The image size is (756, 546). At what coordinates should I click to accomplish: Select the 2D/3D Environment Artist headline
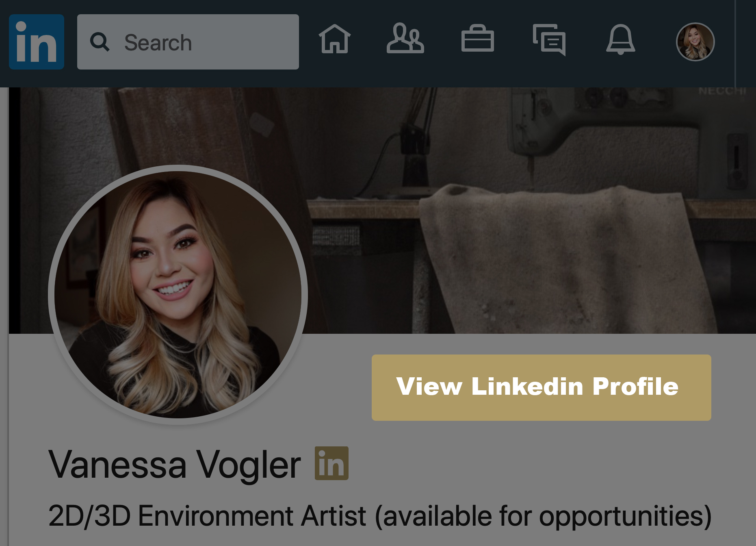380,516
